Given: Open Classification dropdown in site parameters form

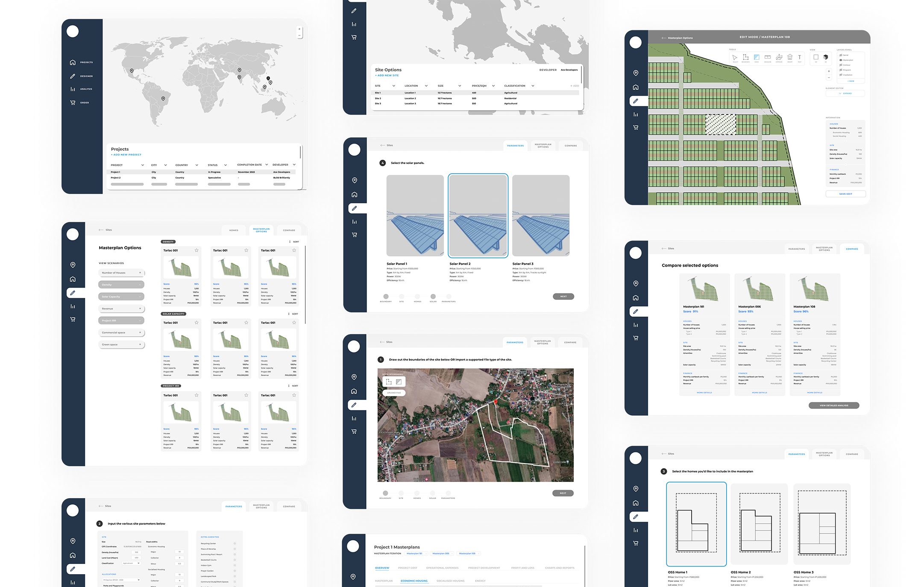Looking at the screenshot, I should [132, 563].
